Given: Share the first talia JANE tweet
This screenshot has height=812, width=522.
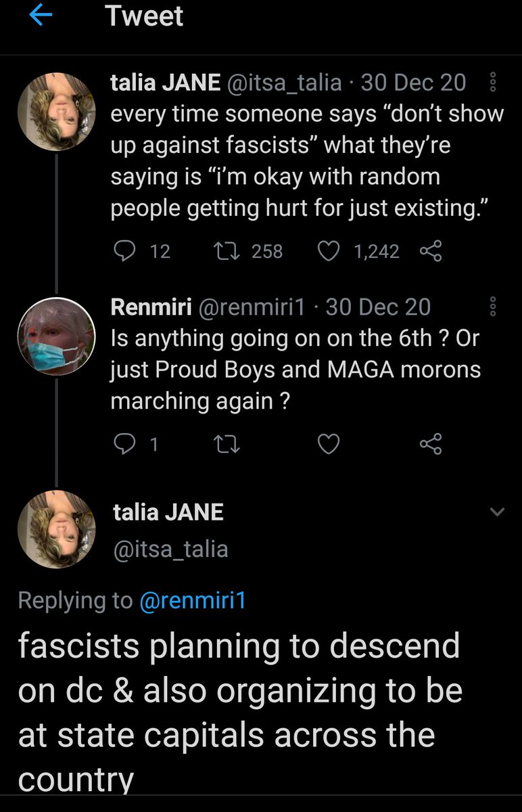Looking at the screenshot, I should [430, 252].
